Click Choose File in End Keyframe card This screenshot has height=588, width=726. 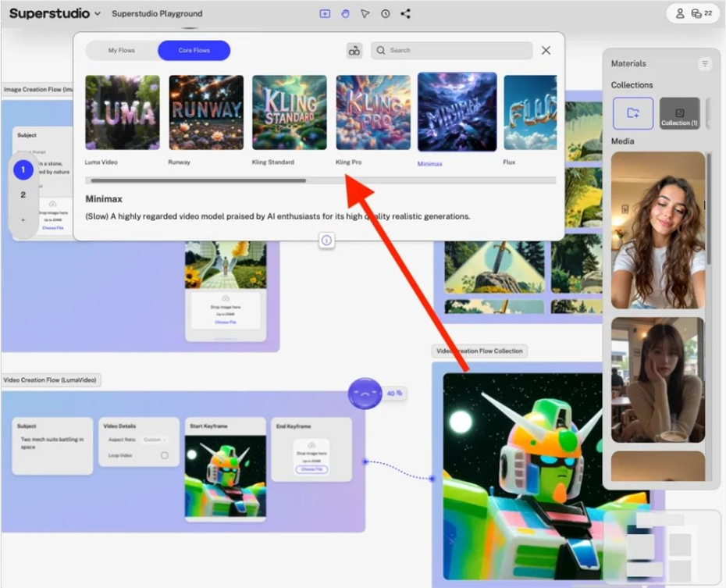pos(311,469)
